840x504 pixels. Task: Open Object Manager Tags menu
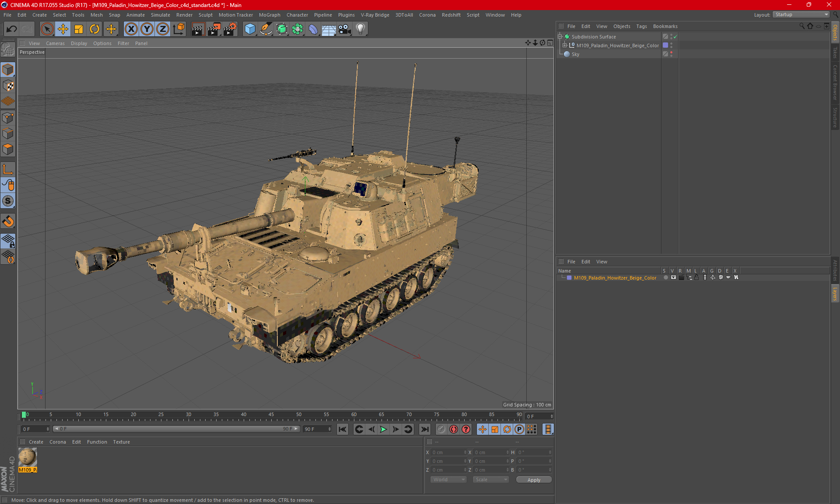point(641,26)
